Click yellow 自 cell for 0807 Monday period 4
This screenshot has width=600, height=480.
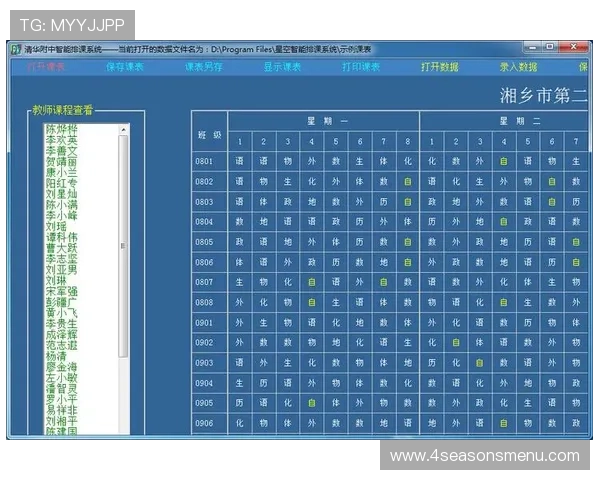[x=311, y=282]
